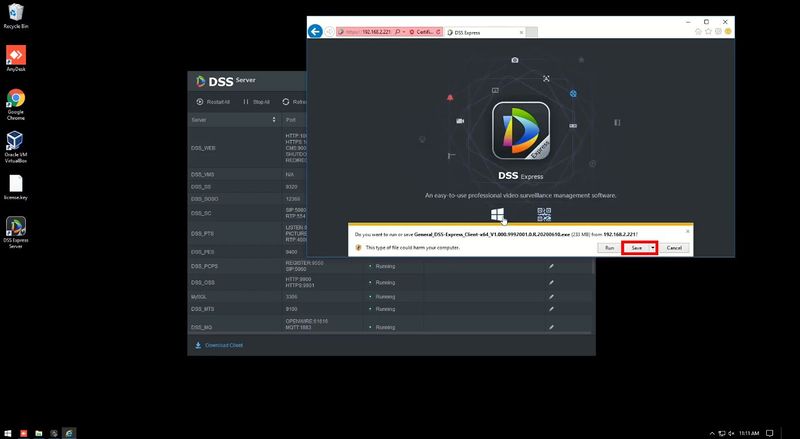Click the QR code mobile app icon
This screenshot has width=800, height=439.
[544, 214]
